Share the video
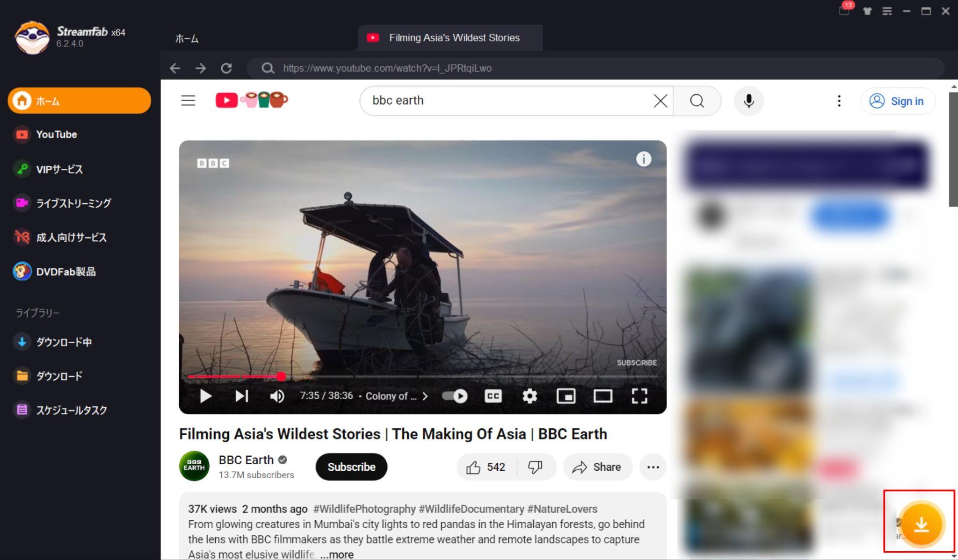This screenshot has width=958, height=560. click(598, 467)
